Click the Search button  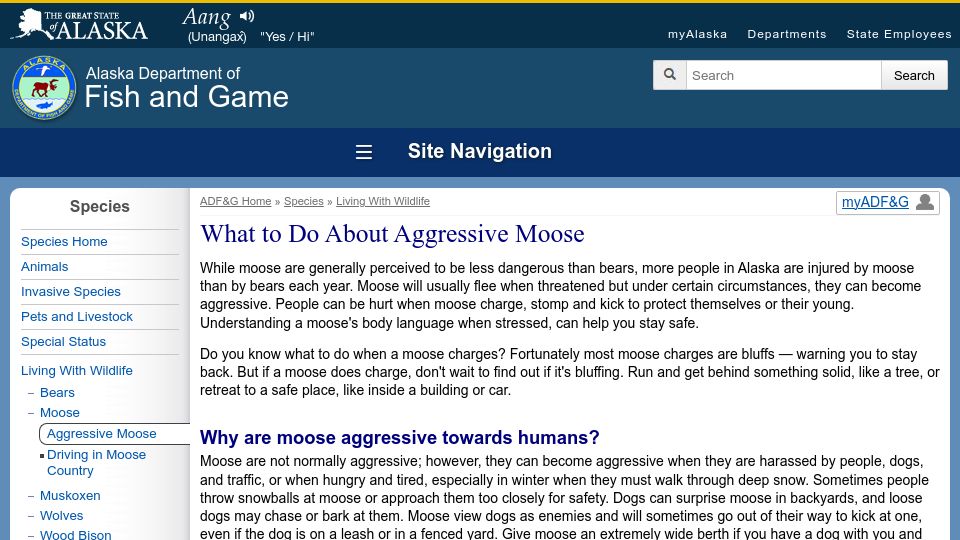[x=914, y=75]
